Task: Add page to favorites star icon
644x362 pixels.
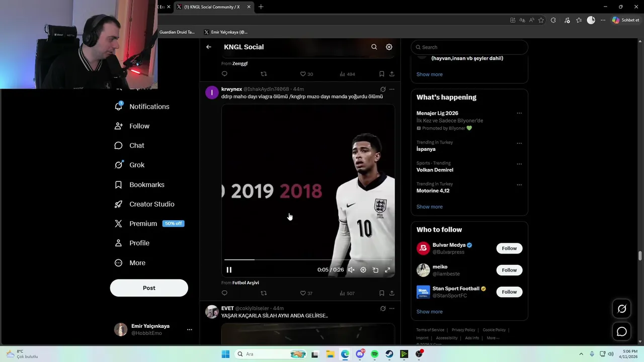Action: point(541,20)
